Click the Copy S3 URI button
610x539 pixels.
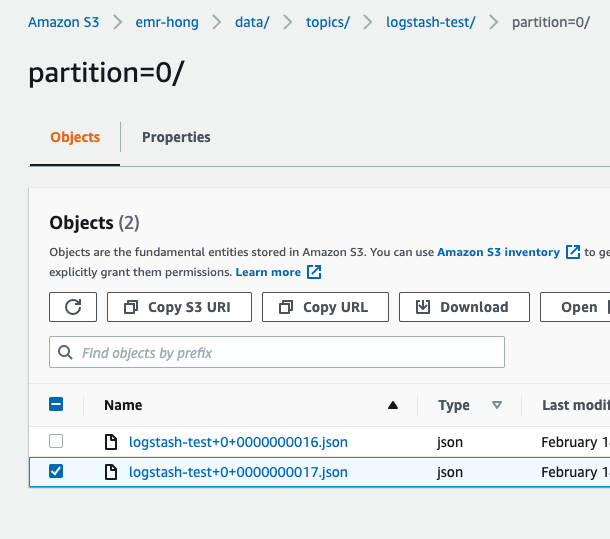click(x=179, y=307)
